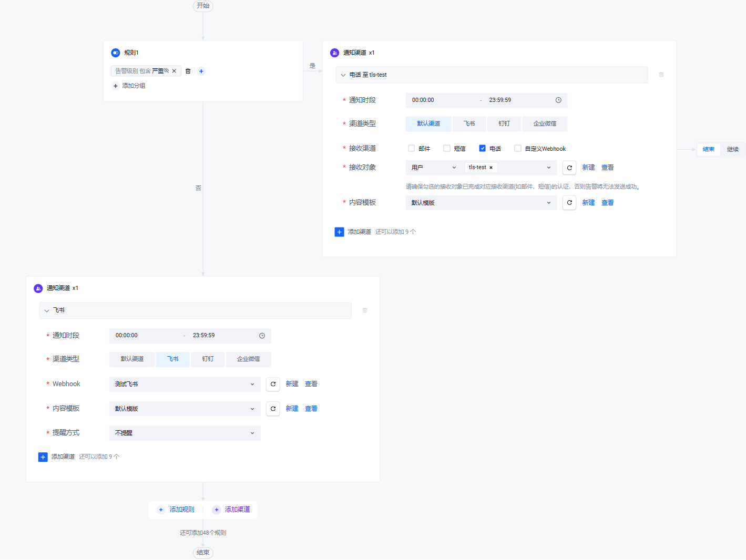The image size is (746, 560).
Task: Open the 用户 type dropdown
Action: tap(434, 168)
